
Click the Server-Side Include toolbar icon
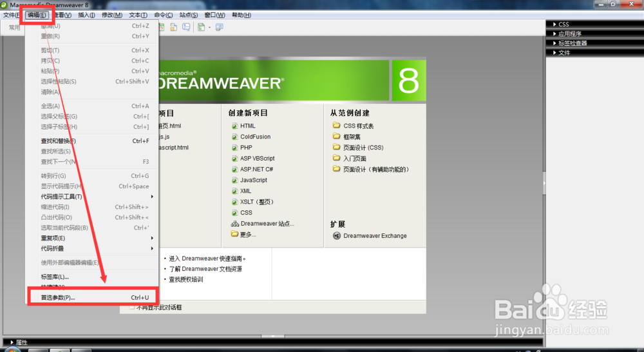coord(174,27)
